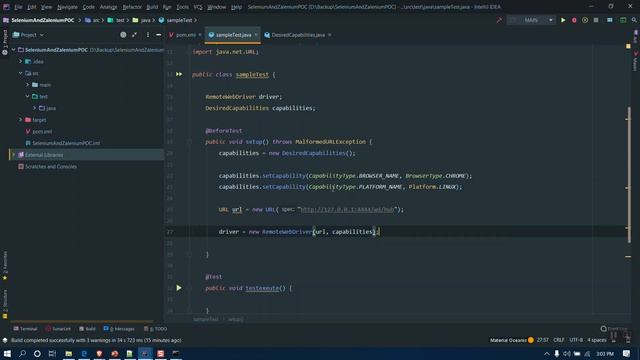Open the File menu
This screenshot has width=640, height=360.
18,7
